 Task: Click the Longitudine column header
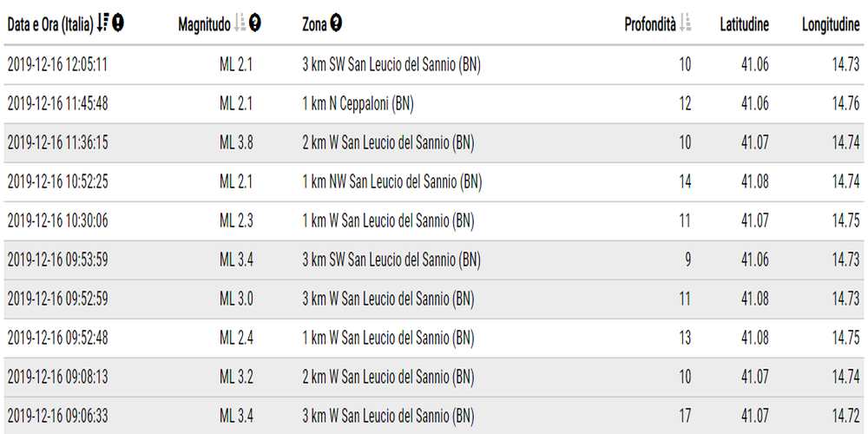tap(831, 24)
